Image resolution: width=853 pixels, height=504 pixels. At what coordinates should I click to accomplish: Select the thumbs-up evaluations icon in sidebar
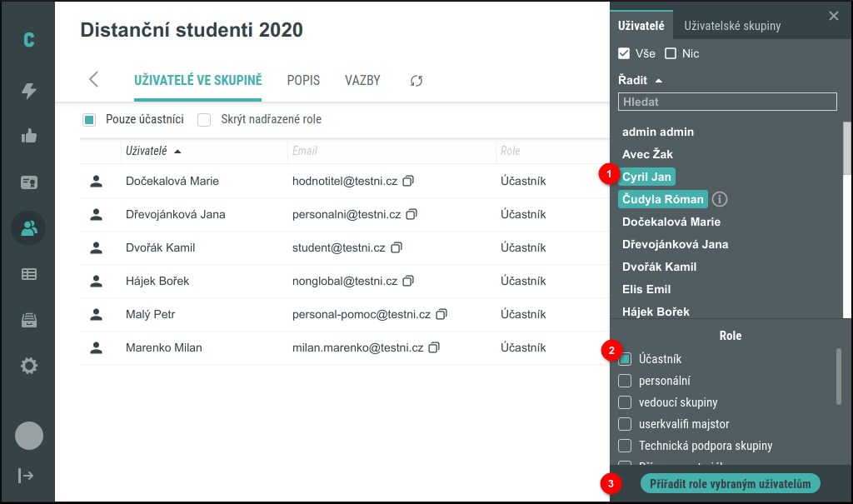tap(29, 136)
